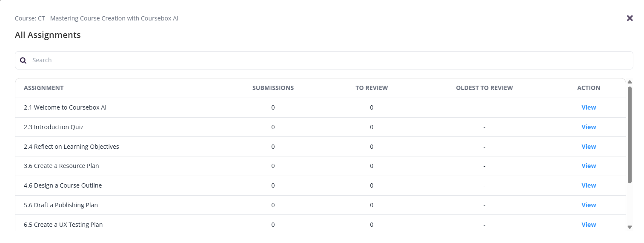644x243 pixels.
Task: Click the Oldest To Review column header
Action: (484, 88)
